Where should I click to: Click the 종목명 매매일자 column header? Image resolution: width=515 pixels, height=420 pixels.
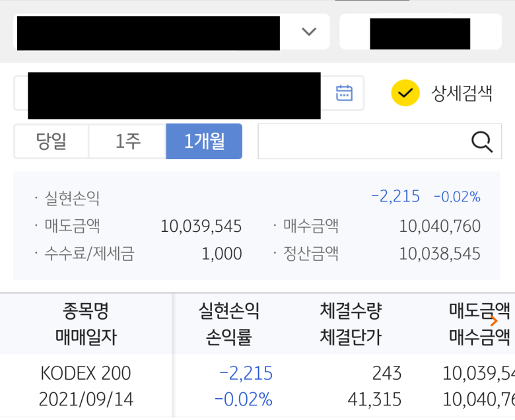[86, 324]
